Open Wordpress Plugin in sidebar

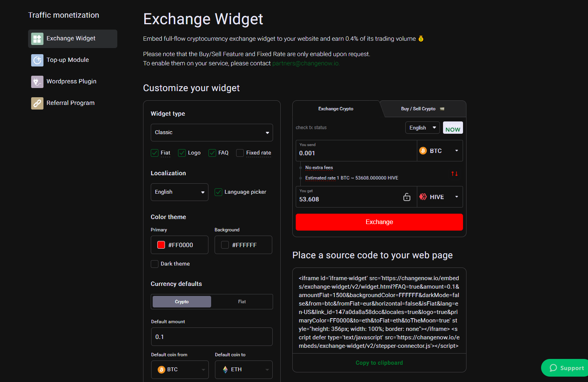73,82
